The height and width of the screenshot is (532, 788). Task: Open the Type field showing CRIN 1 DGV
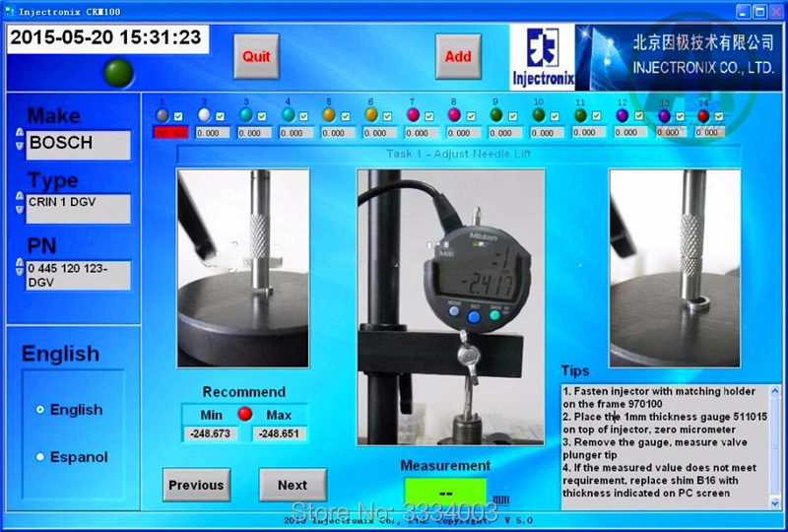(x=79, y=209)
